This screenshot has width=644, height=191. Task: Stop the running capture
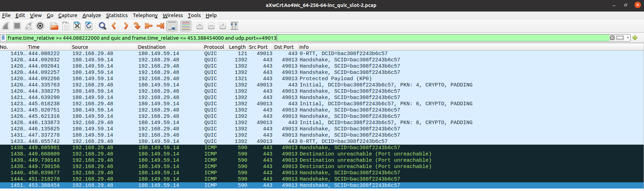(x=17, y=26)
